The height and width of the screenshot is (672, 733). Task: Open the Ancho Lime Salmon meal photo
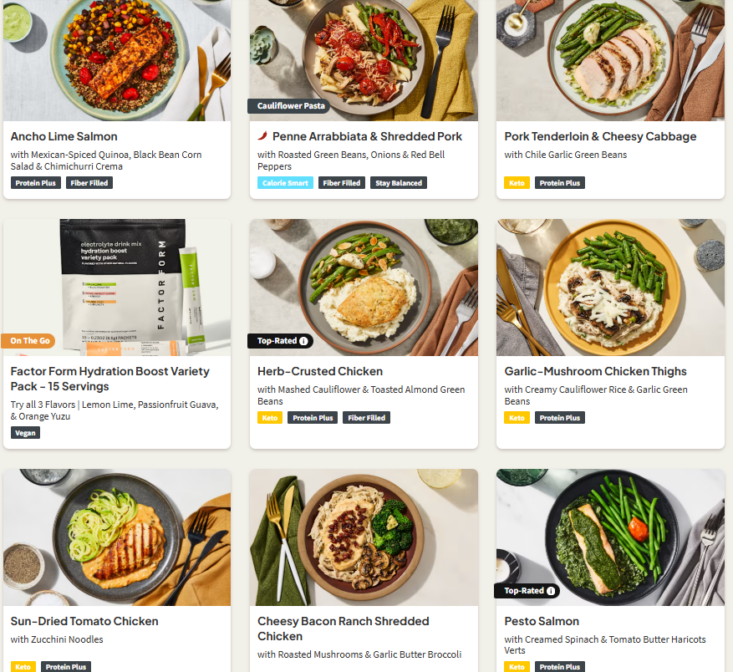tap(117, 60)
